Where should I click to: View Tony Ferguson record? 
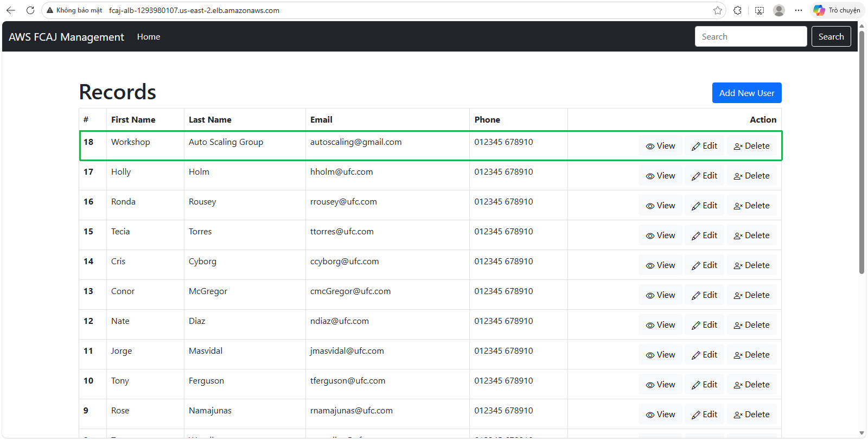pyautogui.click(x=660, y=385)
